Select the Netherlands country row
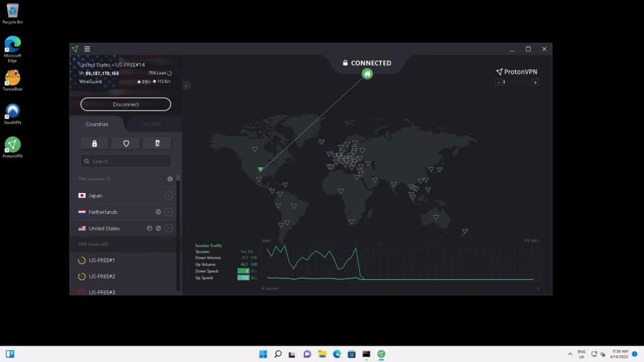The height and width of the screenshot is (362, 644). pyautogui.click(x=123, y=212)
